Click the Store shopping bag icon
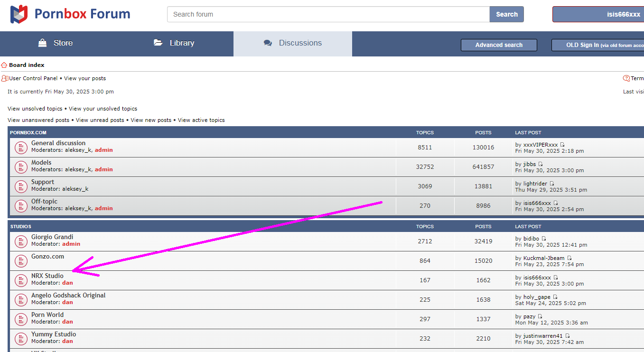 (43, 43)
